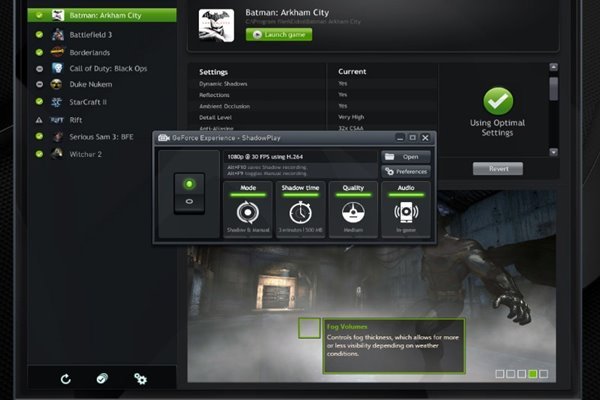Click the Serious Sam 3 game icon
This screenshot has height=400, width=600.
(57, 137)
